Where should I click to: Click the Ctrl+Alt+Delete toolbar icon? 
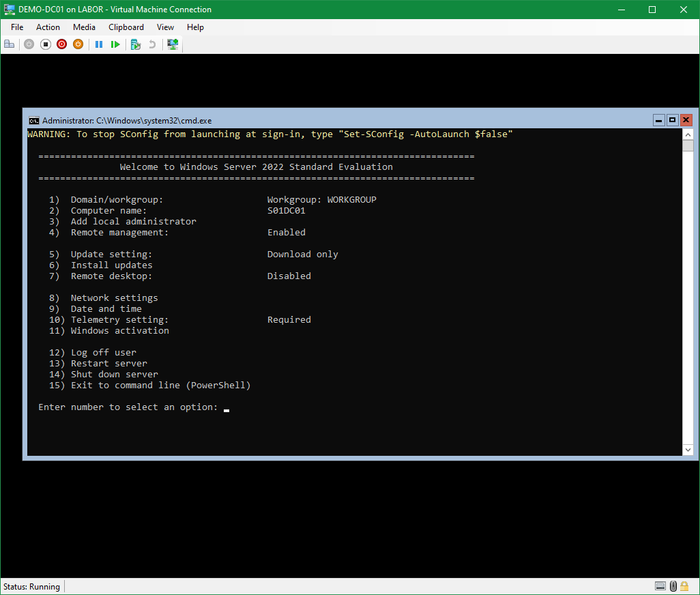click(x=9, y=44)
